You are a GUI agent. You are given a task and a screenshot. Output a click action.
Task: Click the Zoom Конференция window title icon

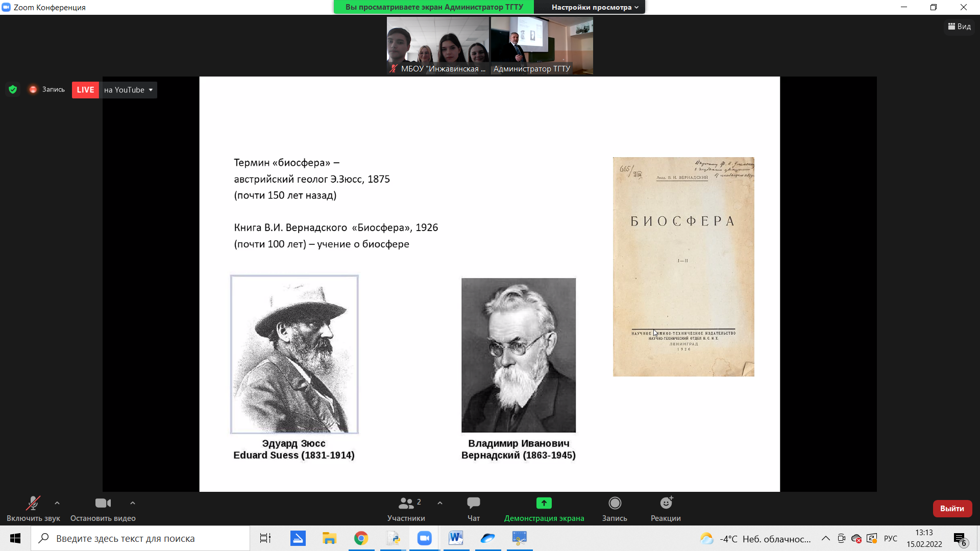pyautogui.click(x=6, y=7)
